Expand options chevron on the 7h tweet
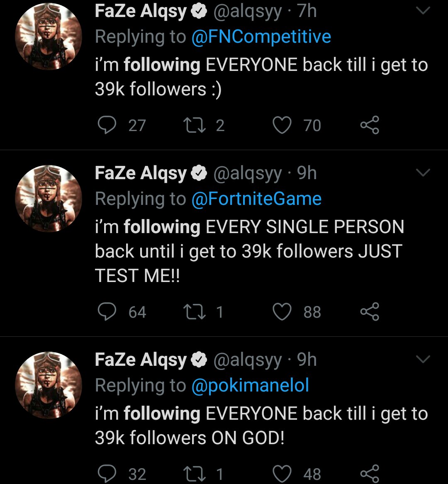 423,12
